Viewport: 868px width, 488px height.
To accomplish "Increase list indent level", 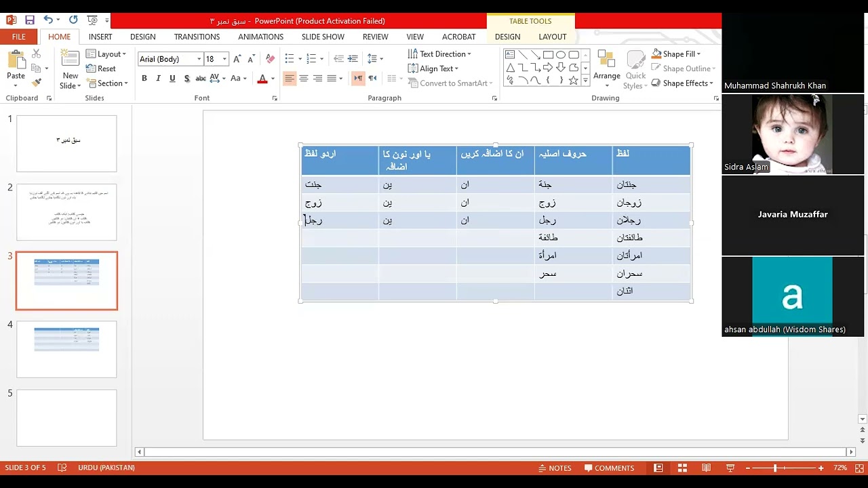I will (353, 59).
